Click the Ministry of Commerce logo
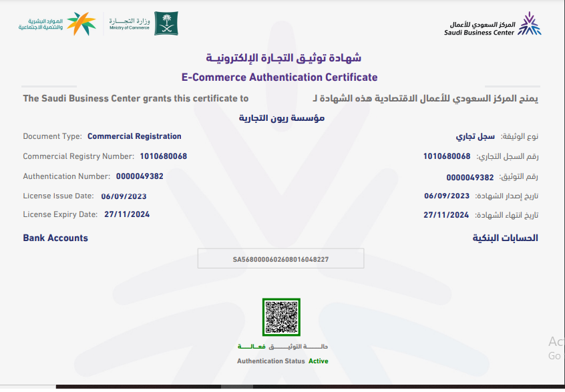This screenshot has height=392, width=565. click(x=130, y=24)
